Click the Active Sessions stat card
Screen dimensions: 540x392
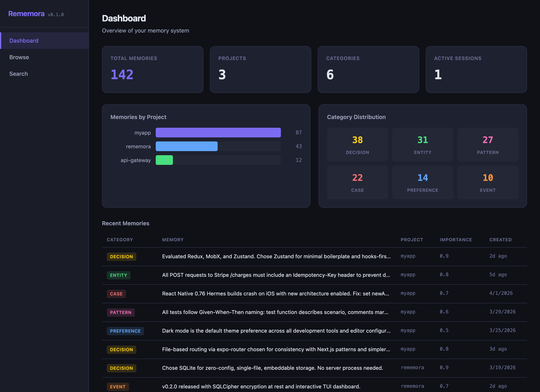point(476,70)
